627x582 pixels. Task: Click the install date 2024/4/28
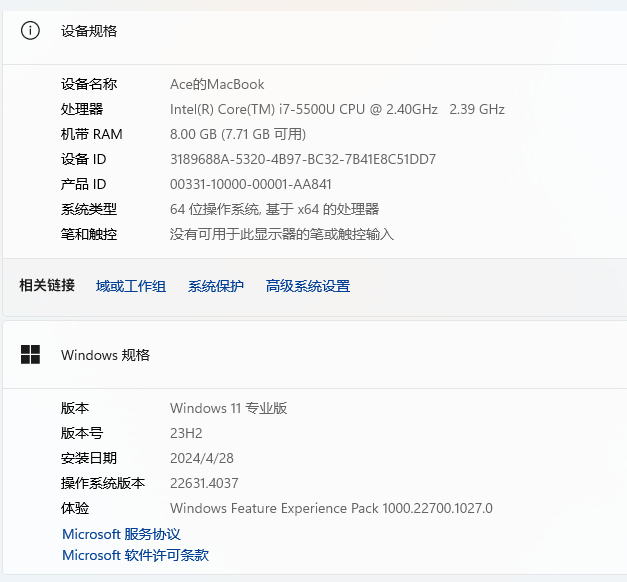(202, 458)
